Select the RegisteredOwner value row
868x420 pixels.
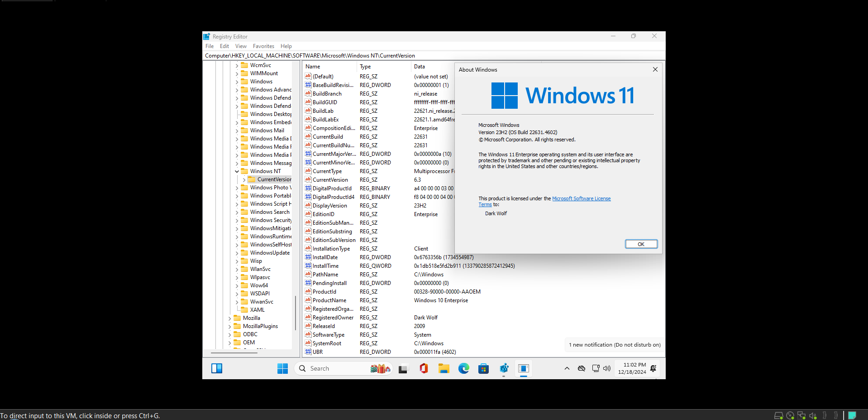(484, 318)
